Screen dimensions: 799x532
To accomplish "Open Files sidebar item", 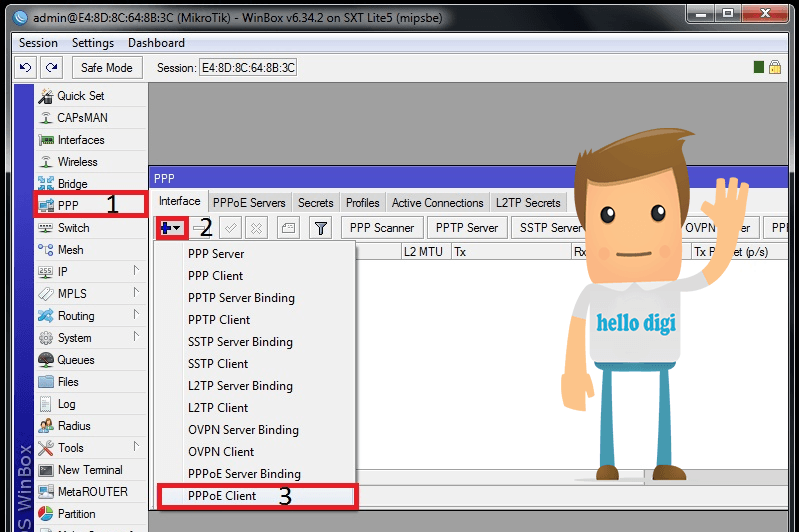I will pyautogui.click(x=91, y=382).
